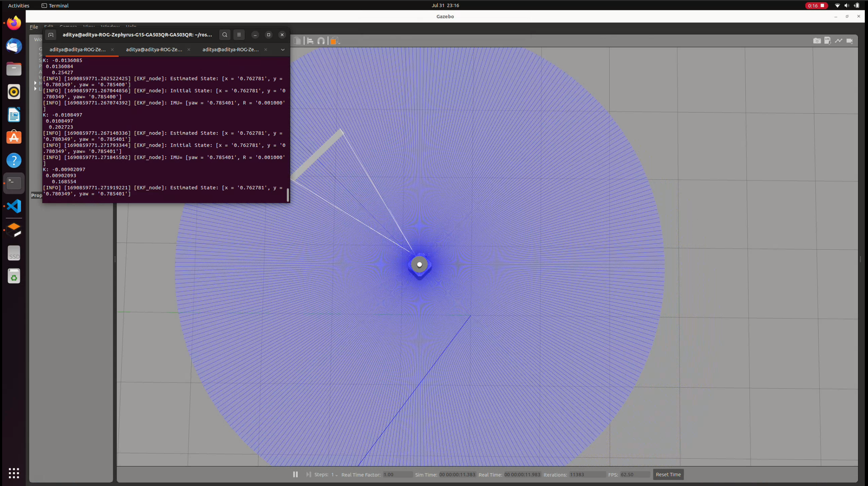Open Visual Studio Code from the dock
Viewport: 868px width, 486px height.
[14, 206]
